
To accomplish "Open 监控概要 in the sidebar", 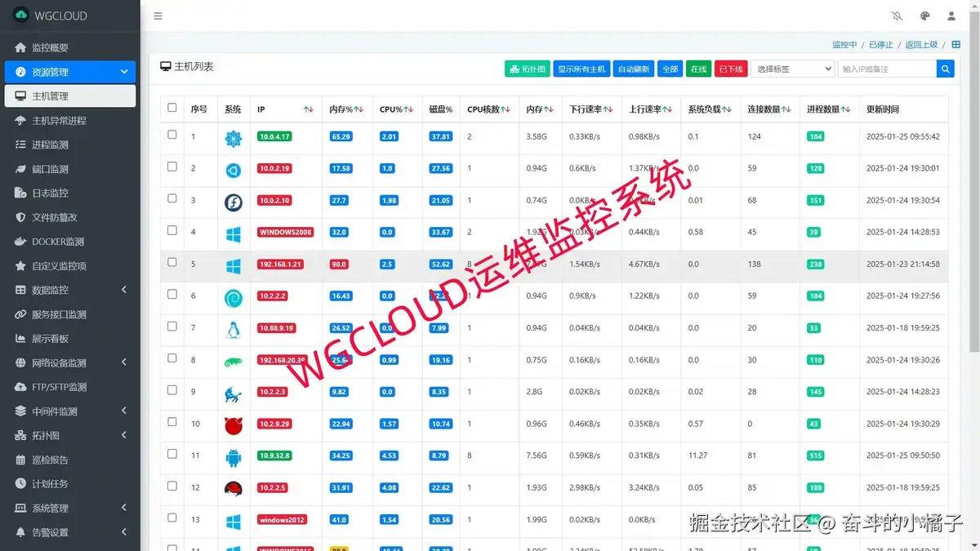I will click(x=70, y=48).
